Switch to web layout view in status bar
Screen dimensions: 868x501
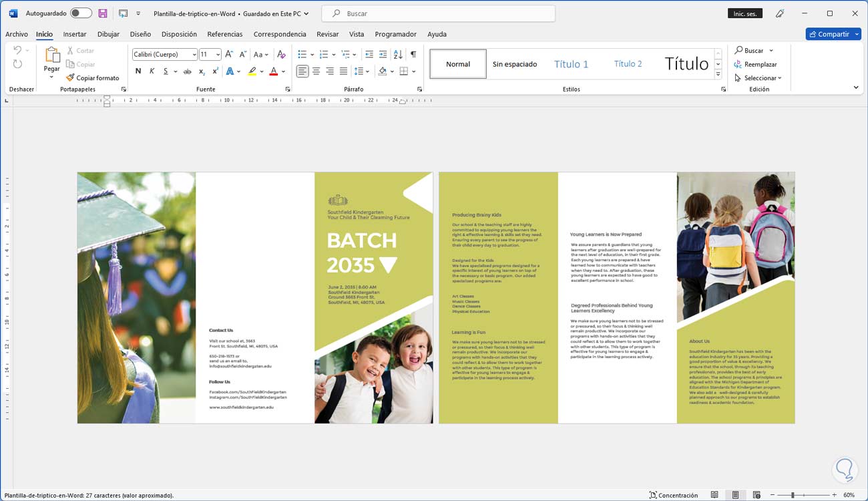click(756, 495)
